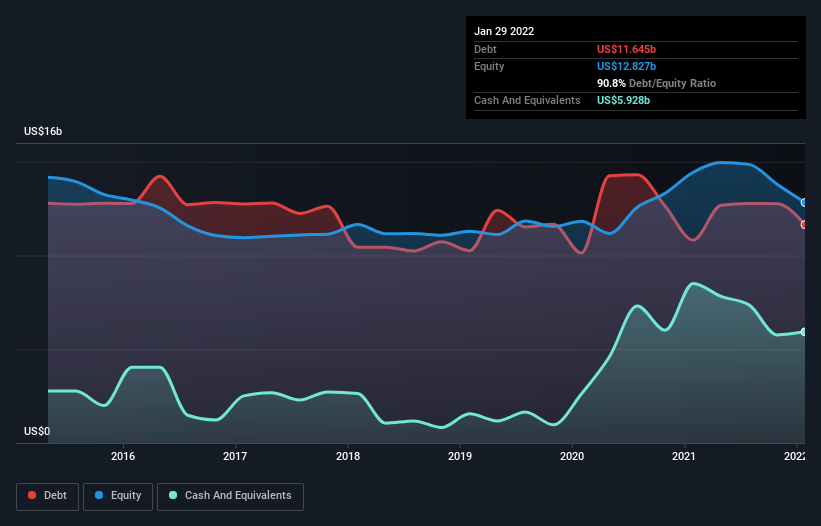
Task: Toggle the Debt series legend button
Action: [48, 497]
